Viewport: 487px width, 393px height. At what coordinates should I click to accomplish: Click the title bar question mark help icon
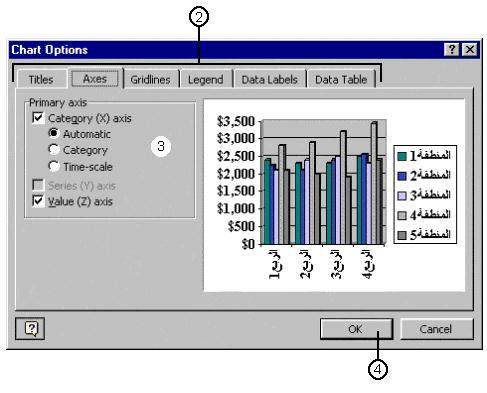[452, 50]
